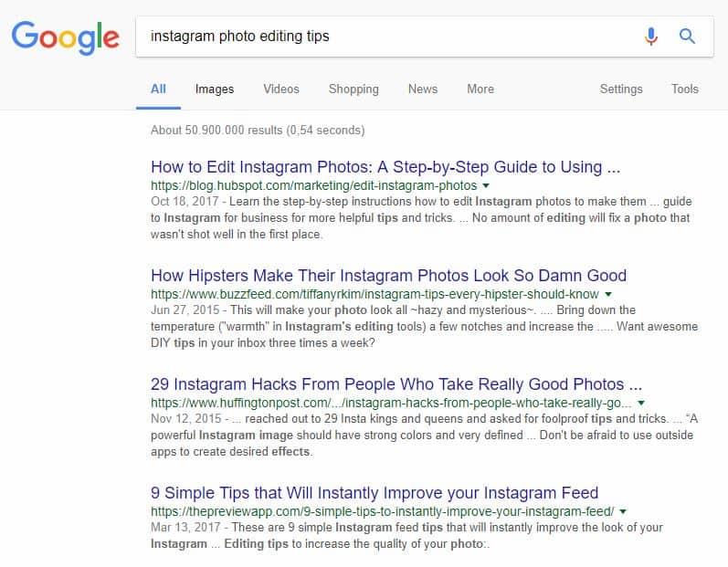Open the buzzfeed.com URL link
The width and height of the screenshot is (728, 567).
pos(375,294)
